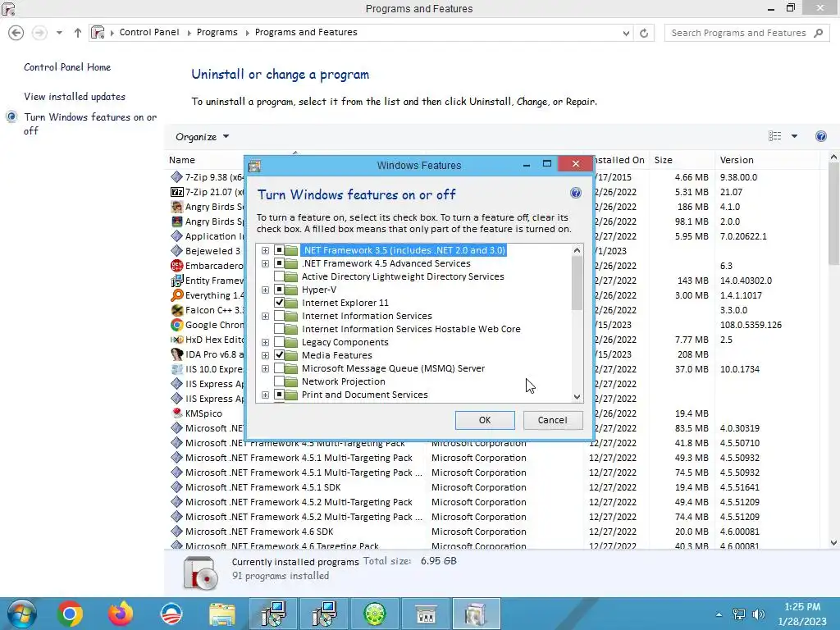Select the Angry Birds Seasons icon
Image resolution: width=840 pixels, height=630 pixels.
[x=177, y=207]
